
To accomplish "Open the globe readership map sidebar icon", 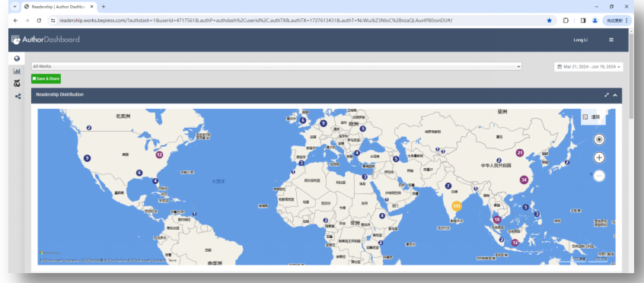I will coord(17,59).
